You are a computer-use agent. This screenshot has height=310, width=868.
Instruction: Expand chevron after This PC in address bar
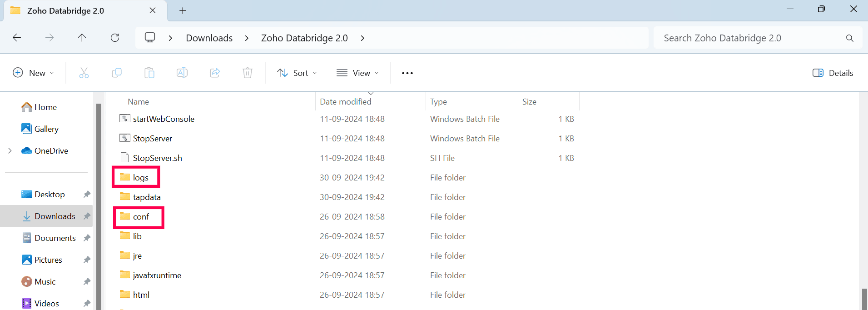(170, 38)
